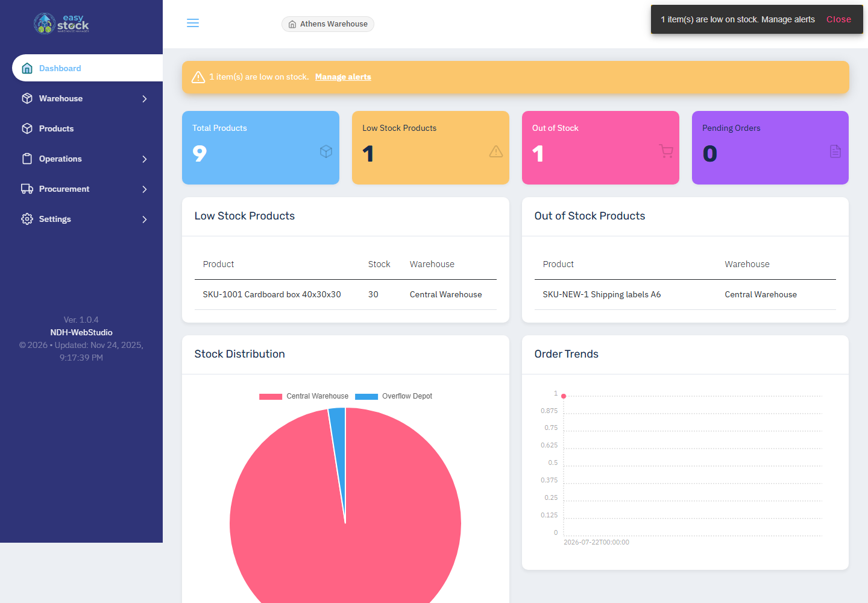Image resolution: width=868 pixels, height=603 pixels.
Task: Click Product header in Out of Stock table
Action: [558, 264]
